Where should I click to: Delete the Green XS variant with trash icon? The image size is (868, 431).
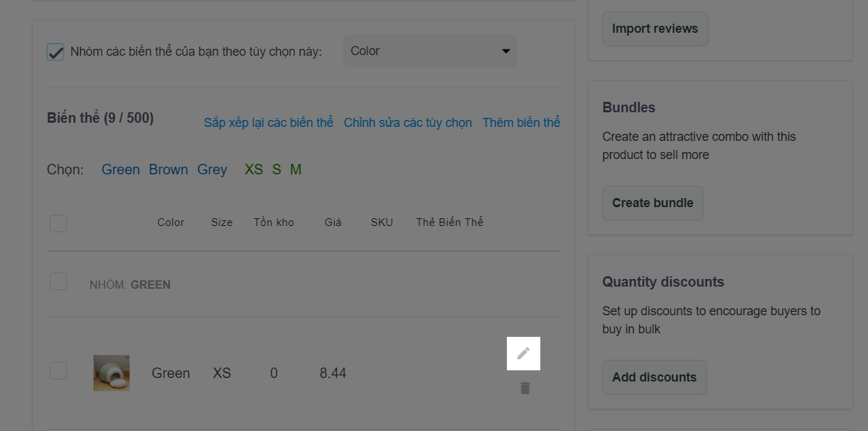point(525,388)
